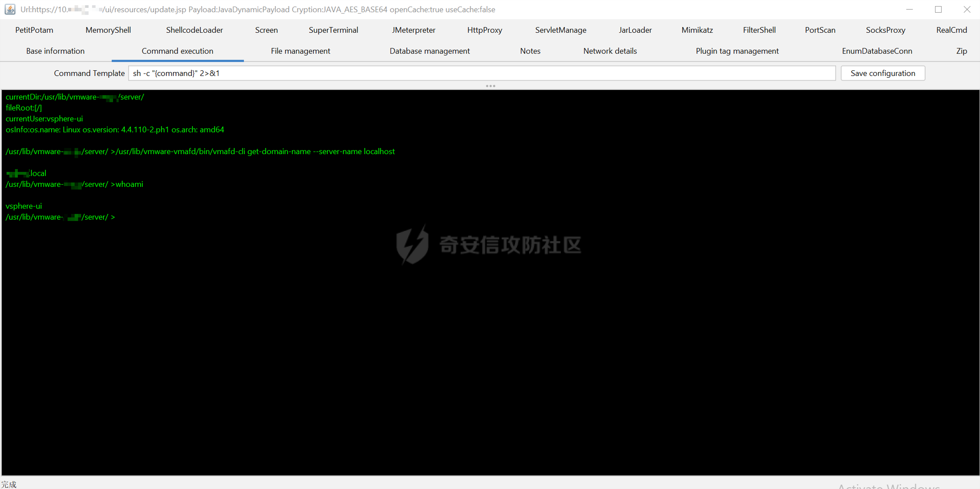
Task: Click the terminal prompt after last server path
Action: pos(60,217)
